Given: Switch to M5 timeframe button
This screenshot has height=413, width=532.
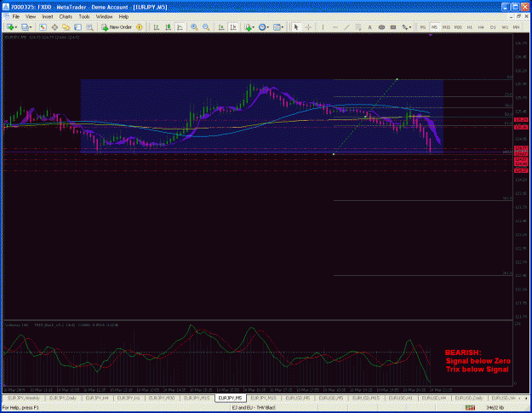Looking at the screenshot, I should (434, 27).
